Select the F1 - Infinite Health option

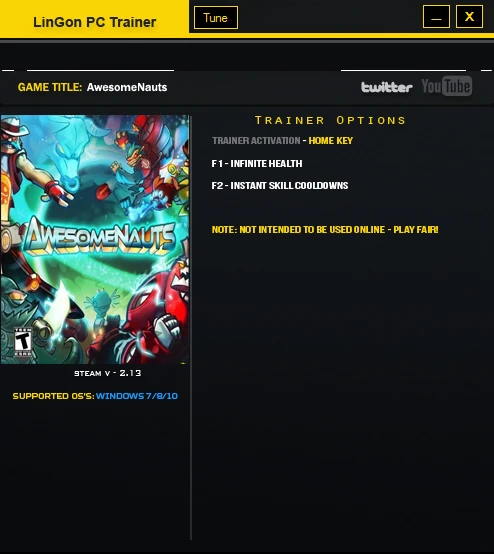(257, 164)
